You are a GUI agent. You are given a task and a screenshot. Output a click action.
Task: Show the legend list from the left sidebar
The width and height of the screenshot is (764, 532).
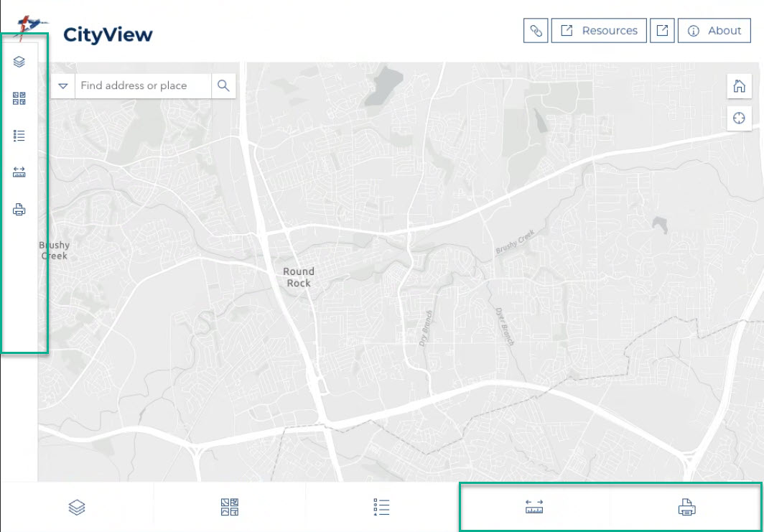click(19, 136)
